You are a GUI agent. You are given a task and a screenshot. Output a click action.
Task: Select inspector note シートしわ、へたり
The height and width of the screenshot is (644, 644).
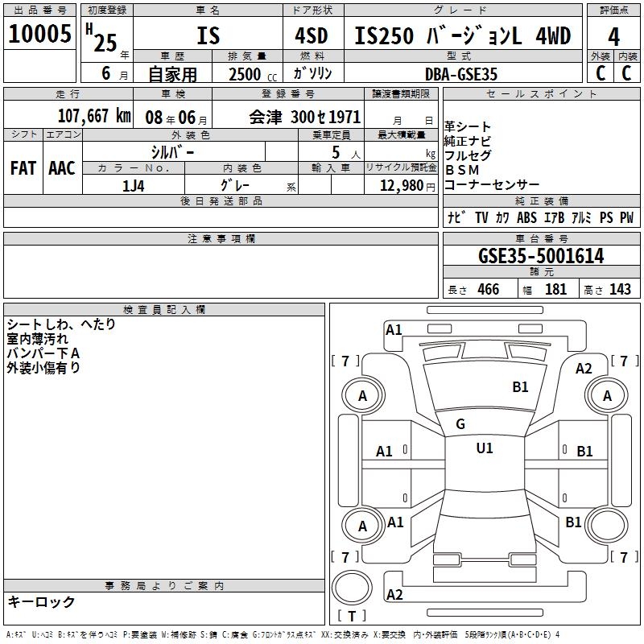pyautogui.click(x=61, y=324)
